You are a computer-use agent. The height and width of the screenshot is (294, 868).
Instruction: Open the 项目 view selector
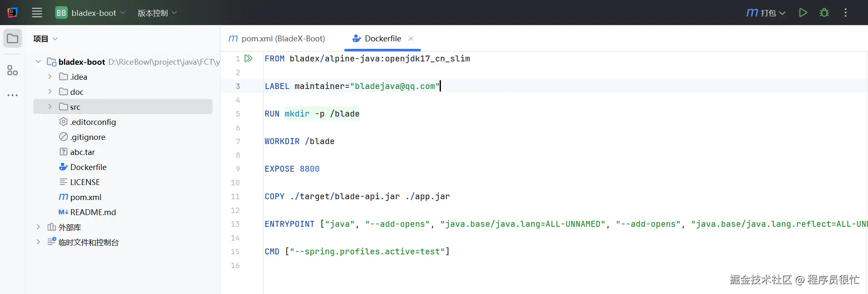46,39
